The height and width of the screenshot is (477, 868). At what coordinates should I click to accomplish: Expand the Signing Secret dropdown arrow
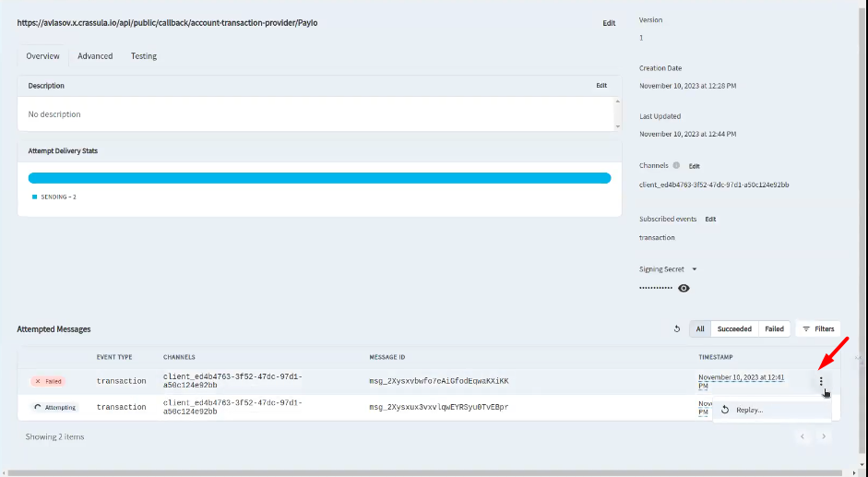coord(695,269)
